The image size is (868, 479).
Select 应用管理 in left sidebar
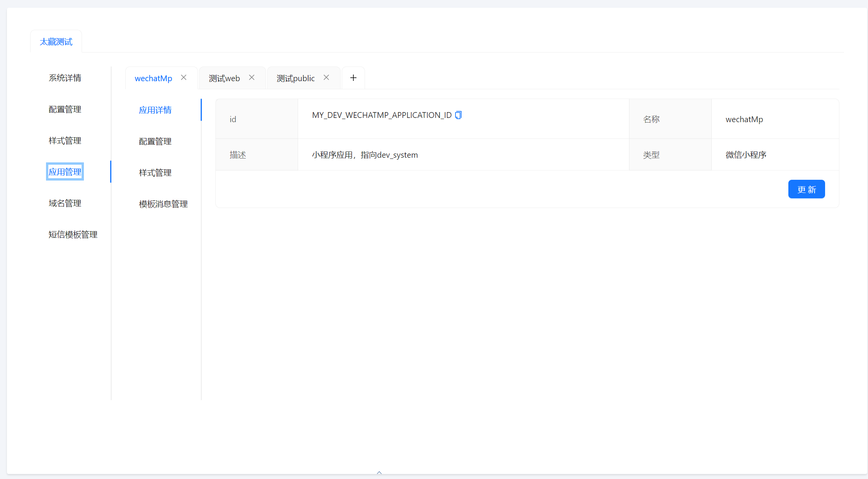[x=65, y=172]
